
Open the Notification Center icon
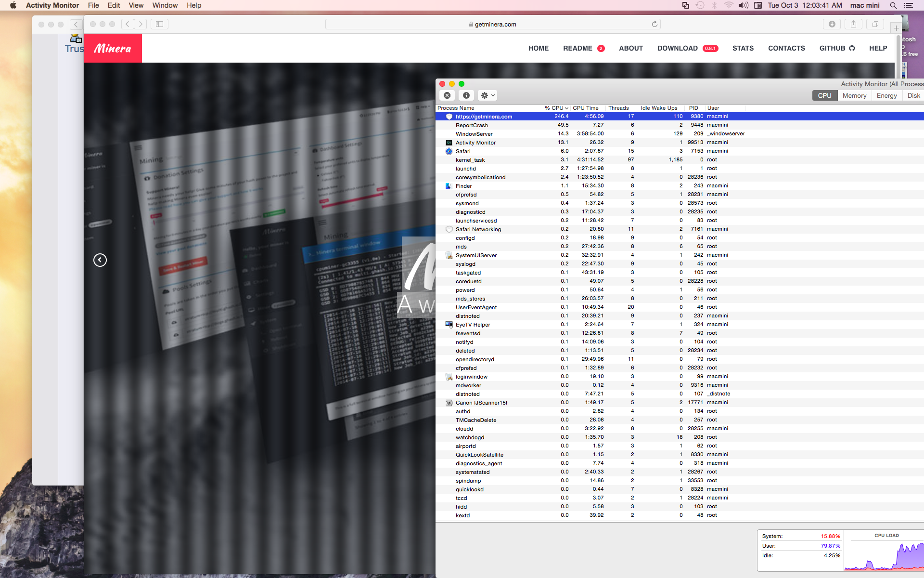click(909, 5)
